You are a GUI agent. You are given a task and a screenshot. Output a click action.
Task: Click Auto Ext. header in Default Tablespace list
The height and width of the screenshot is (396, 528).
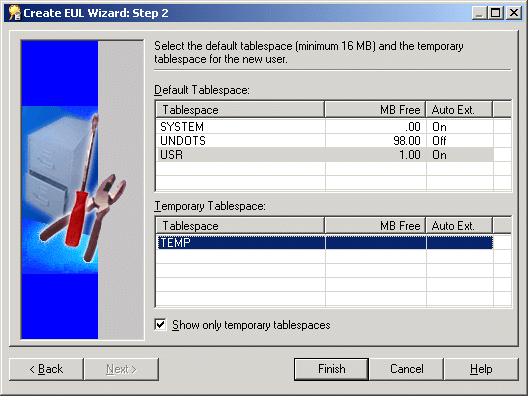(459, 110)
